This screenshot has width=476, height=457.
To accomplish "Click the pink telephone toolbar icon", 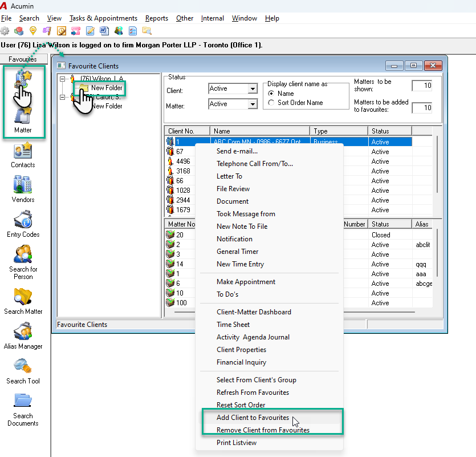I will pyautogui.click(x=76, y=31).
